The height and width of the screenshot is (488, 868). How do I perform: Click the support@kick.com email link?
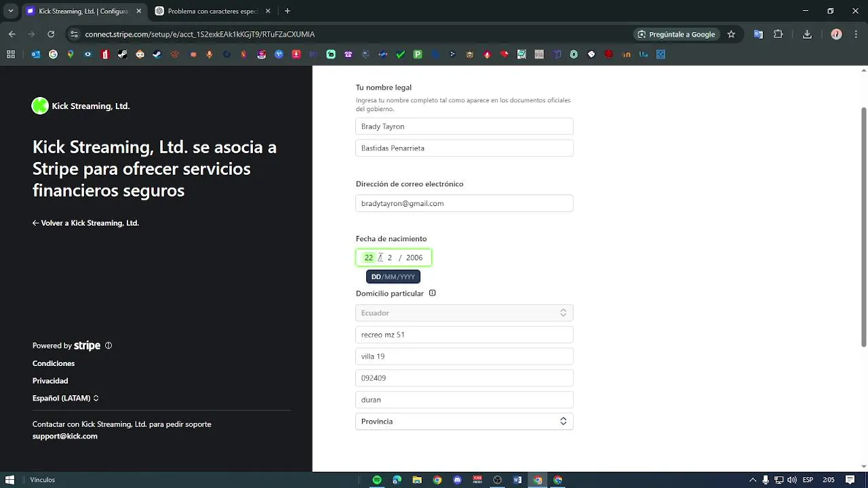[x=65, y=436]
